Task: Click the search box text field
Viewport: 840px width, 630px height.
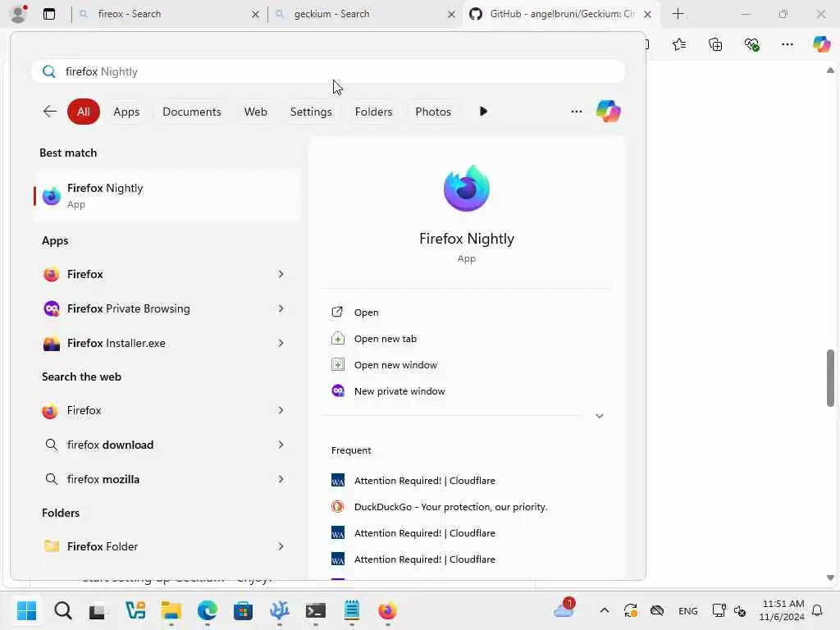Action: pyautogui.click(x=328, y=71)
